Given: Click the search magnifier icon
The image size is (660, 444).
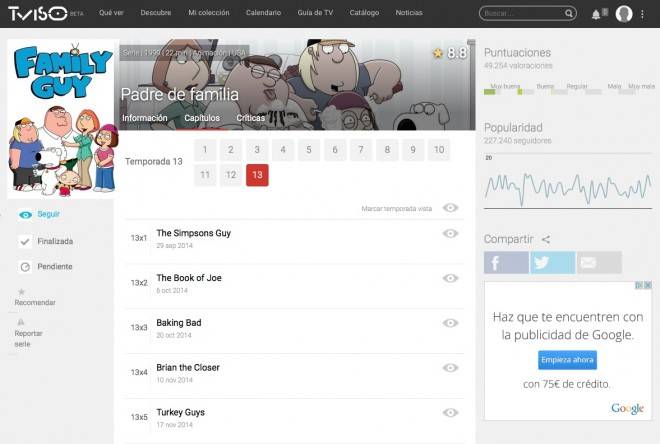Looking at the screenshot, I should coord(569,13).
